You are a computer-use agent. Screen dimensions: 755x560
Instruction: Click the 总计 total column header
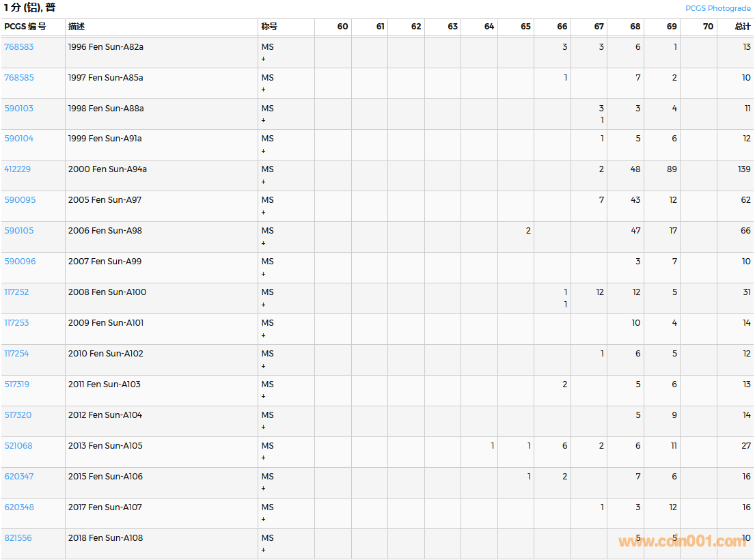pyautogui.click(x=742, y=27)
